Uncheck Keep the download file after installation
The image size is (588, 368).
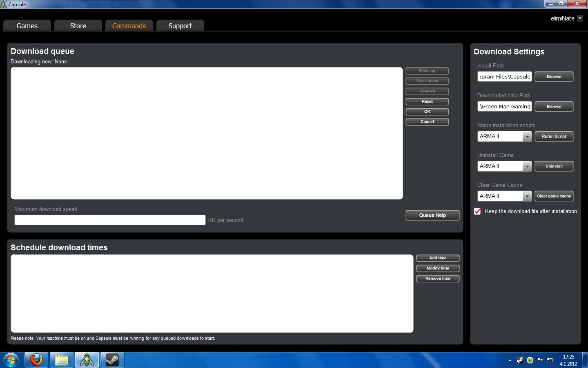pyautogui.click(x=478, y=211)
